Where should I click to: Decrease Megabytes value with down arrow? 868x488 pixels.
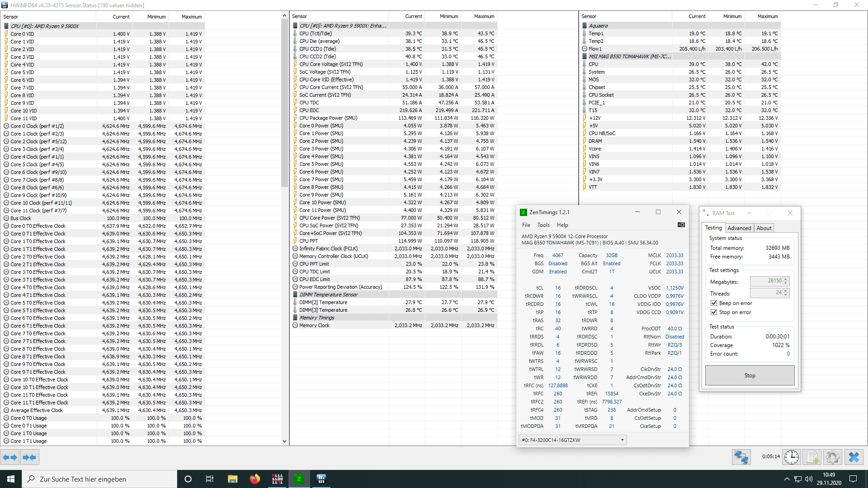point(786,283)
